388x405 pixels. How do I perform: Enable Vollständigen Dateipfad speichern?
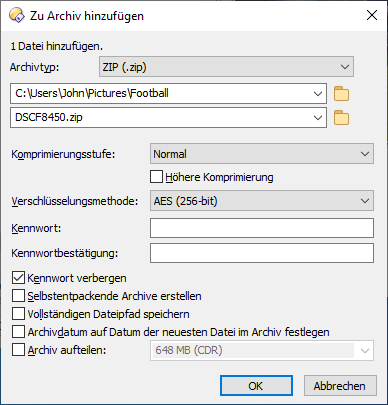click(18, 314)
